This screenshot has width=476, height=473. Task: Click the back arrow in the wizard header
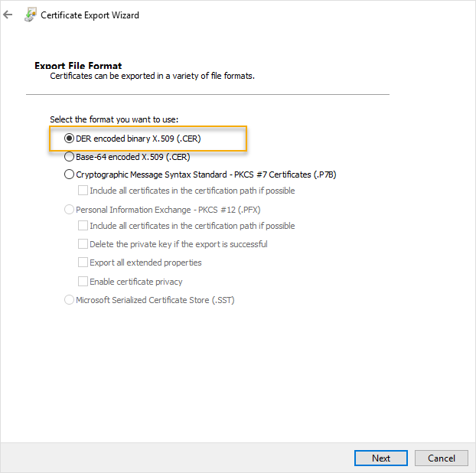(x=8, y=15)
